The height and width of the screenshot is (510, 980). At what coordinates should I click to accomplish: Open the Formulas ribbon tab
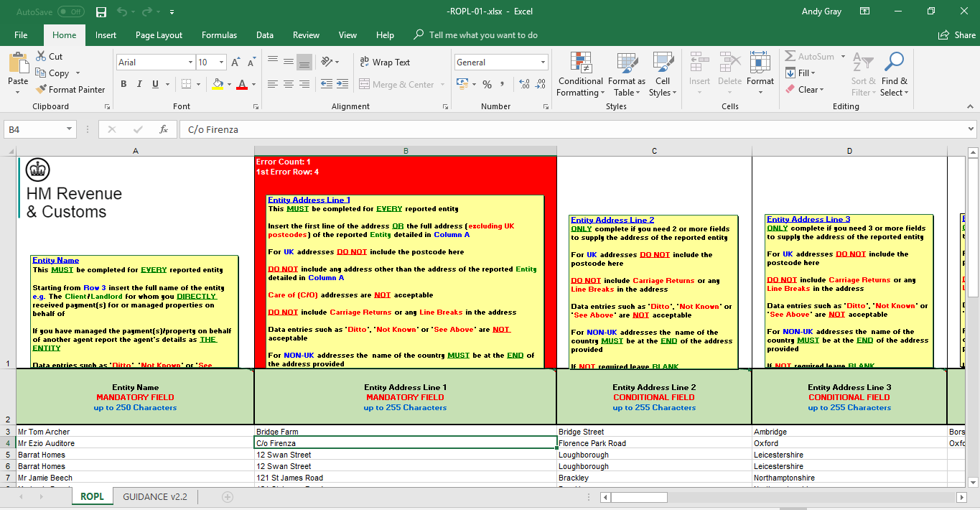219,35
